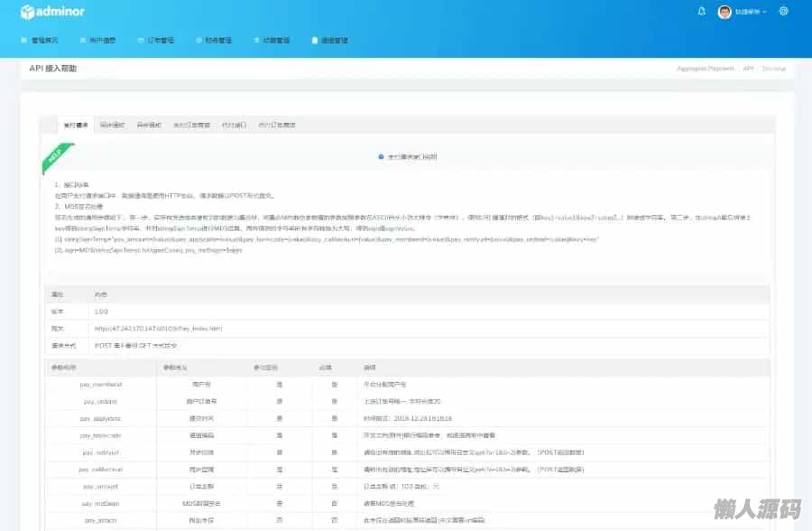Open the 订单管理 navigation menu

(156, 40)
